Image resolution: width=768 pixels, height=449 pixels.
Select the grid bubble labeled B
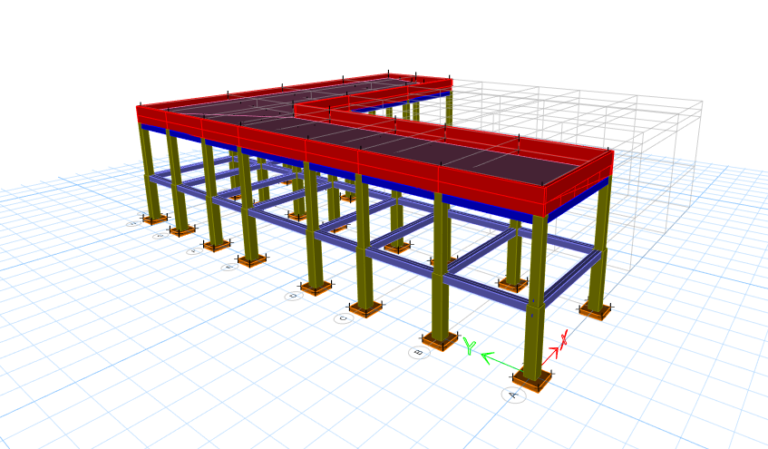pyautogui.click(x=419, y=352)
